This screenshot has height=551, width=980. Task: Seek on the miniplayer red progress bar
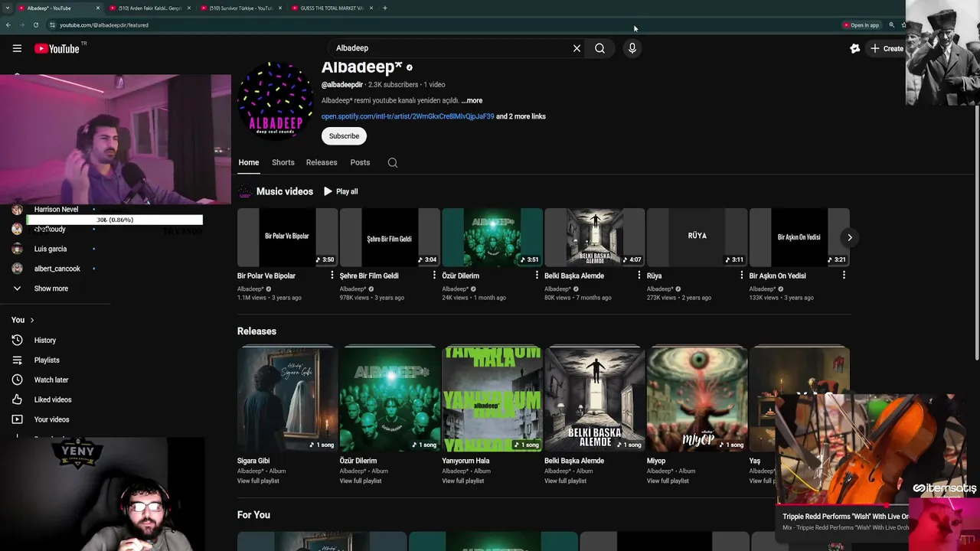842,505
